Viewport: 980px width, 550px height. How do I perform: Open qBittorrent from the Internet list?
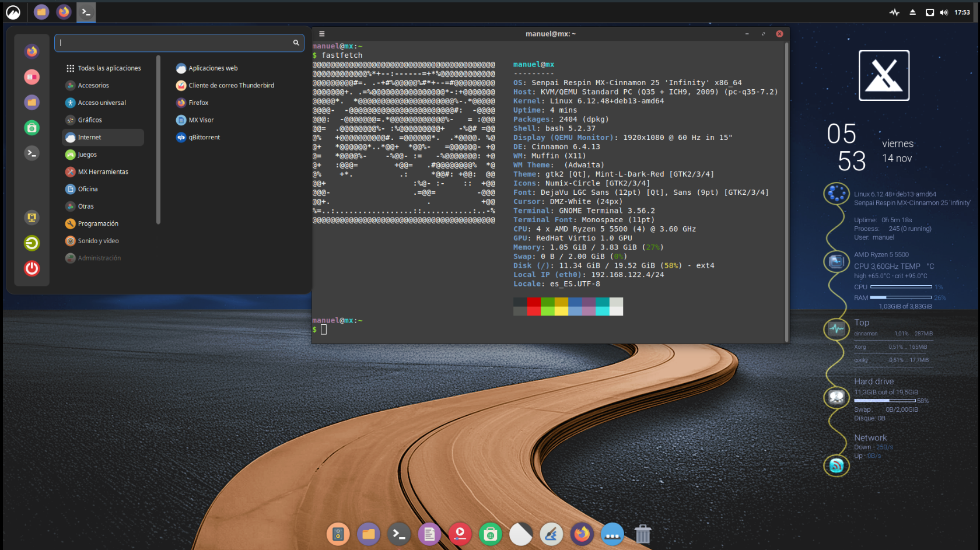[204, 138]
